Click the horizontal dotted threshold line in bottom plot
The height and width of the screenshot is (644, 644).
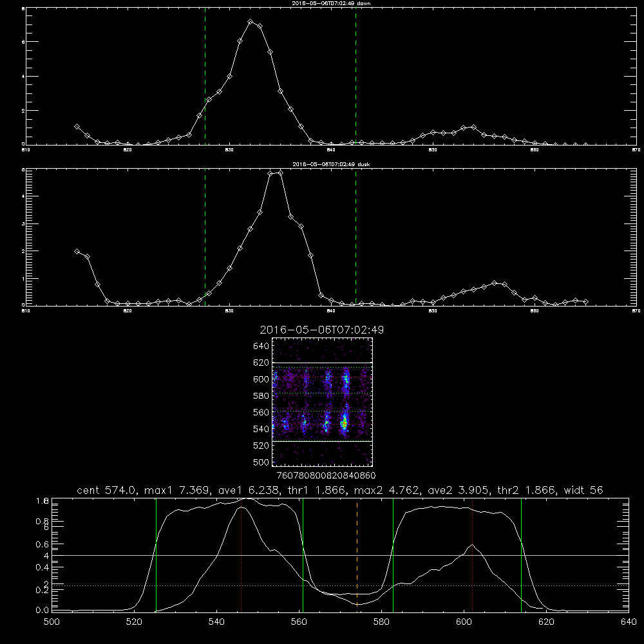pyautogui.click(x=340, y=585)
